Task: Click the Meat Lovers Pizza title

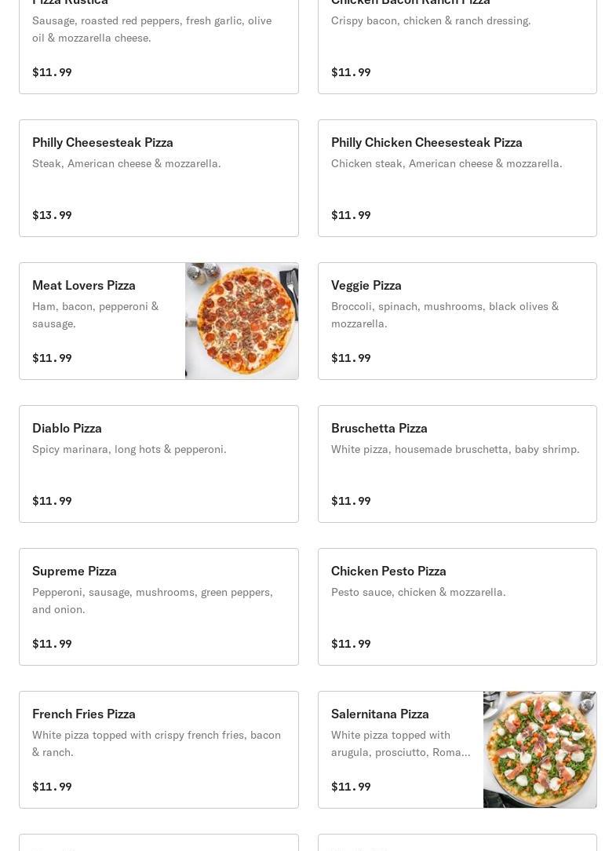Action: [x=84, y=286]
